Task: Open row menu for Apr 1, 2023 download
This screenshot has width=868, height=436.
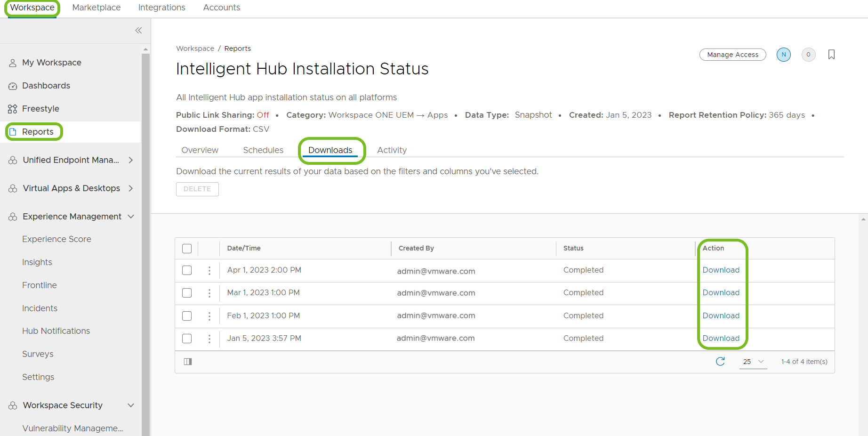Action: point(209,271)
